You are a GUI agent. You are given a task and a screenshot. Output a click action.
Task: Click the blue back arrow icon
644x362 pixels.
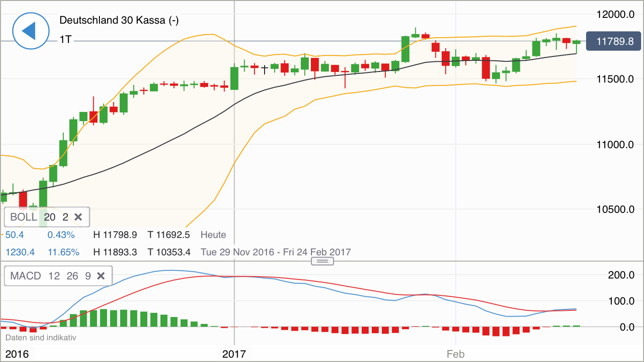point(30,30)
